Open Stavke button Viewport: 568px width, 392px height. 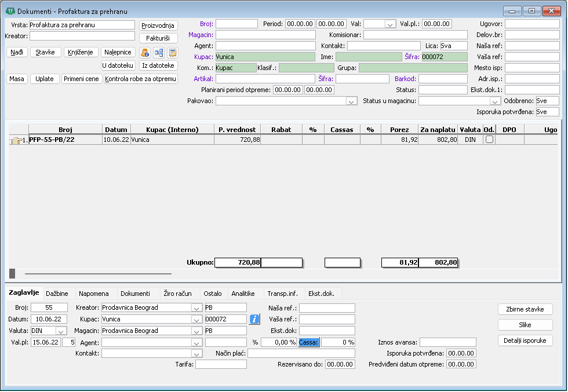45,52
